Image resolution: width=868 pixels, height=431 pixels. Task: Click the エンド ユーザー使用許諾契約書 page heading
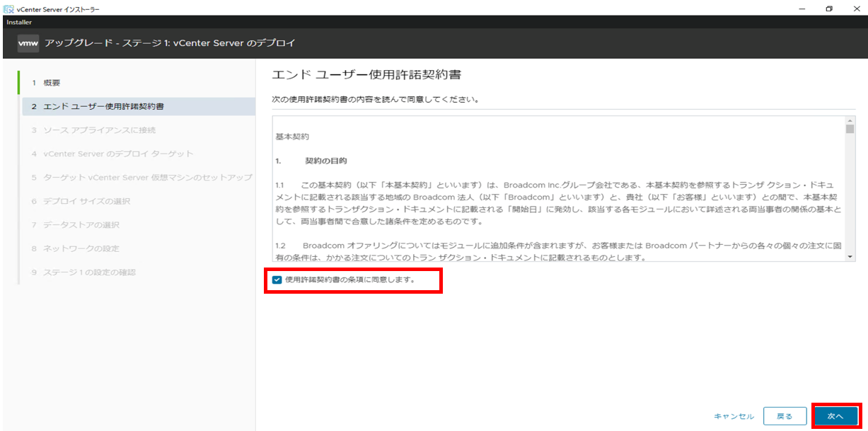366,74
